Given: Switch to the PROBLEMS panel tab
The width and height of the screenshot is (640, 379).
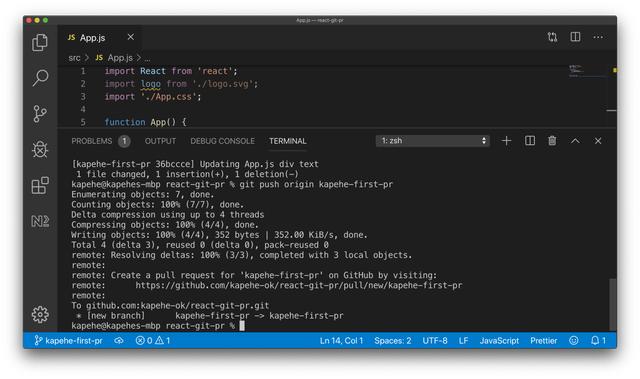Looking at the screenshot, I should coord(91,141).
